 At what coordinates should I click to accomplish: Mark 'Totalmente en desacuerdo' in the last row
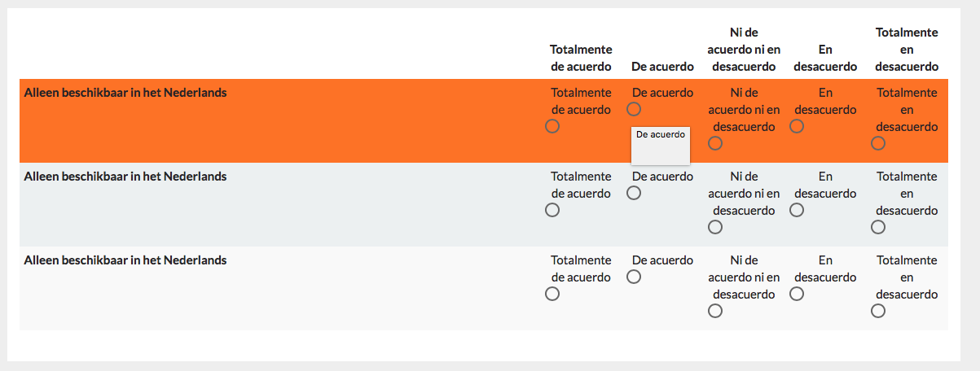(x=878, y=311)
